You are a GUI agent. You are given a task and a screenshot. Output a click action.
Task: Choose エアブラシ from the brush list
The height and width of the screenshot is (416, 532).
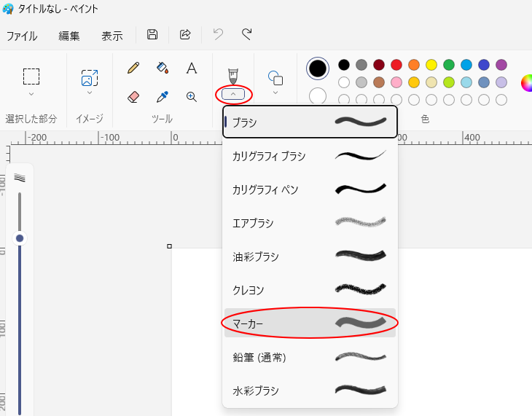(x=310, y=223)
